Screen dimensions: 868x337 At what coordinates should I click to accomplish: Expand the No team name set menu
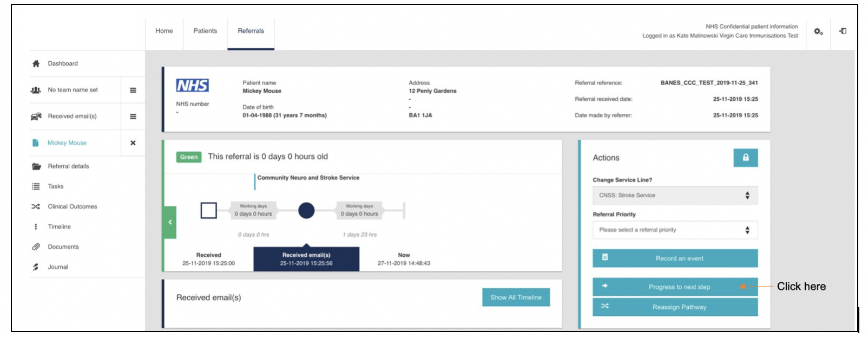133,90
